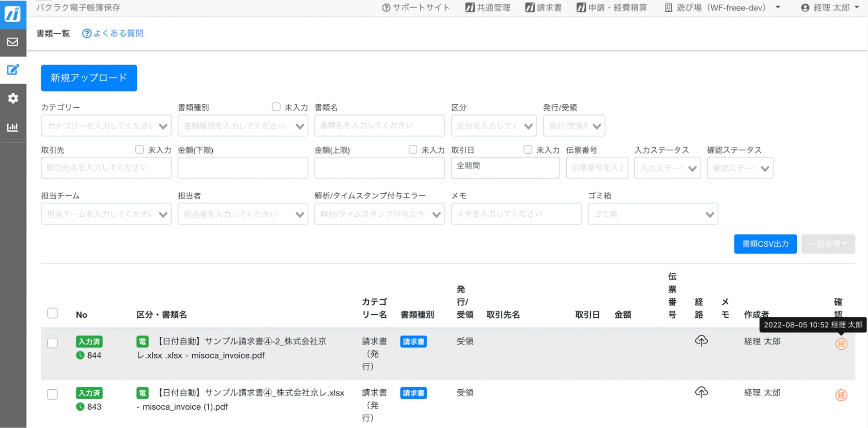Screen dimensions: 868x428
Task: Click the よくある質問 help icon
Action: tap(87, 33)
